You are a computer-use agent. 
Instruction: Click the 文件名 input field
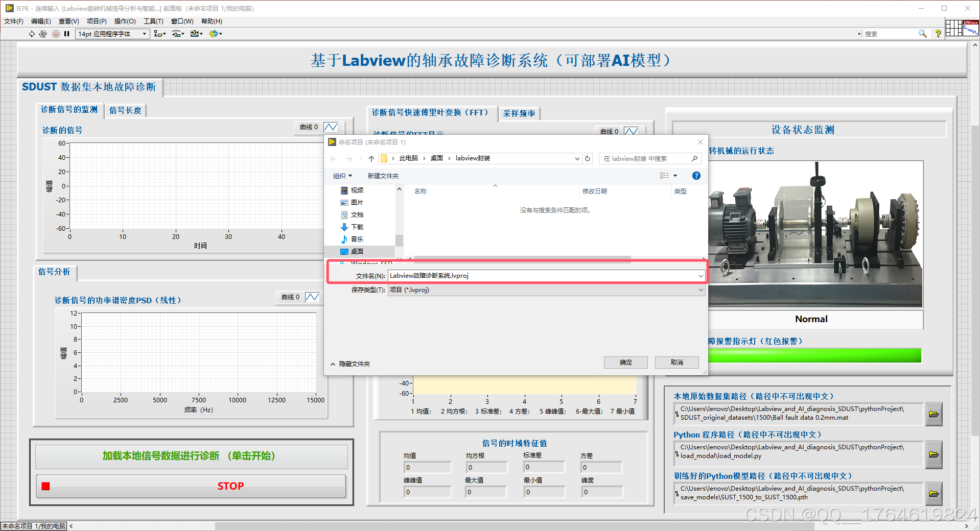click(x=546, y=276)
